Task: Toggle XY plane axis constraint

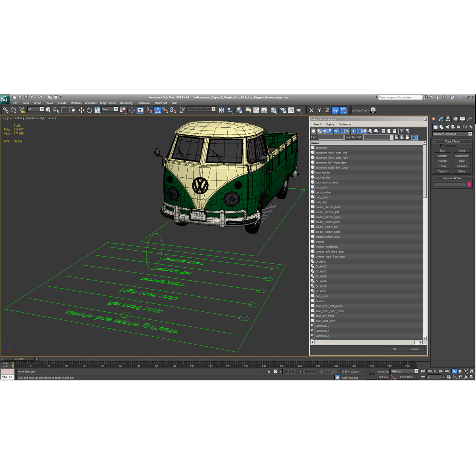Action: pyautogui.click(x=335, y=110)
